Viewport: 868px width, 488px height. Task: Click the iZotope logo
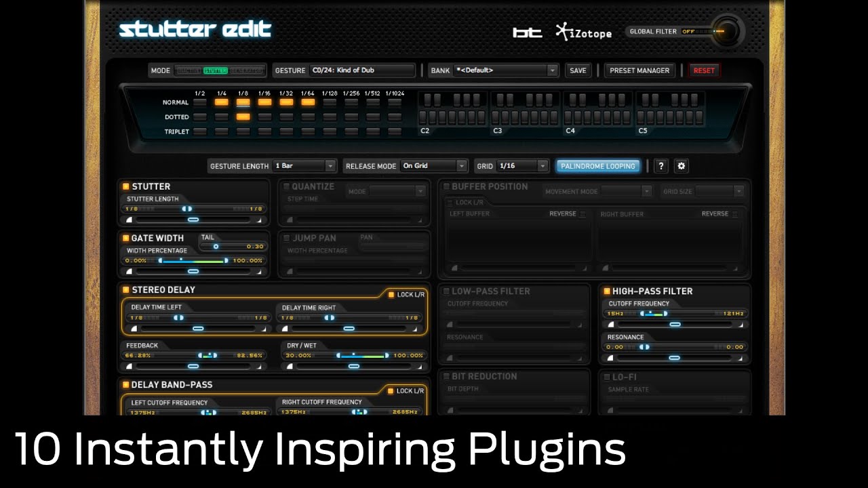click(x=583, y=32)
